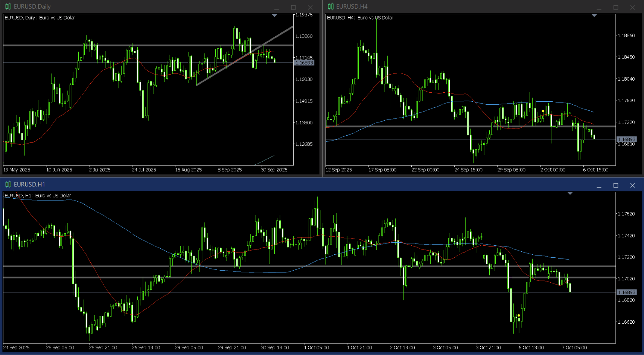Click the chart shift triangle on Daily chart
Screen dimensions: 644x355
click(x=275, y=15)
